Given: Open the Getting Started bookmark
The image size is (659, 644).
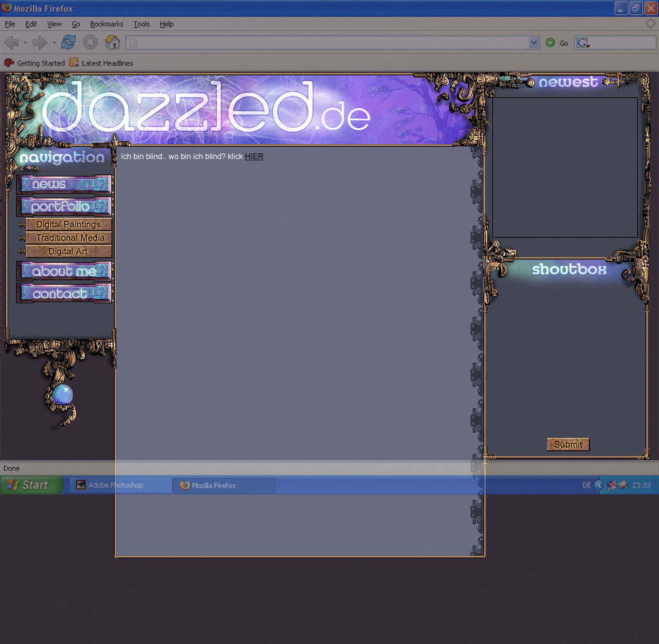Looking at the screenshot, I should click(35, 63).
